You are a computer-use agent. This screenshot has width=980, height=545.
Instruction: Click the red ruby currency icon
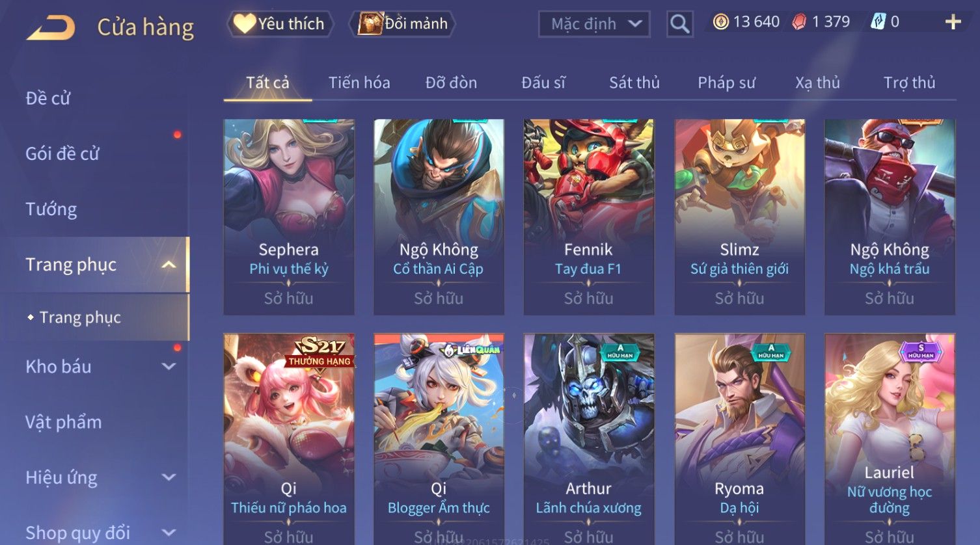click(798, 22)
